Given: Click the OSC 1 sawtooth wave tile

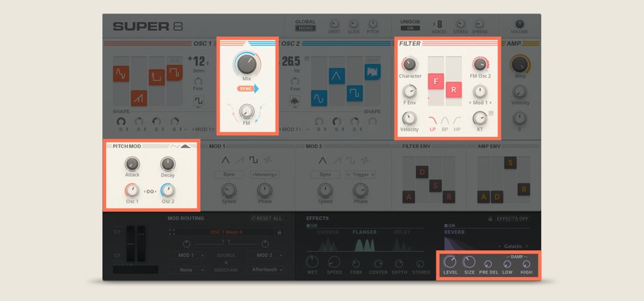Looking at the screenshot, I should click(x=139, y=98).
